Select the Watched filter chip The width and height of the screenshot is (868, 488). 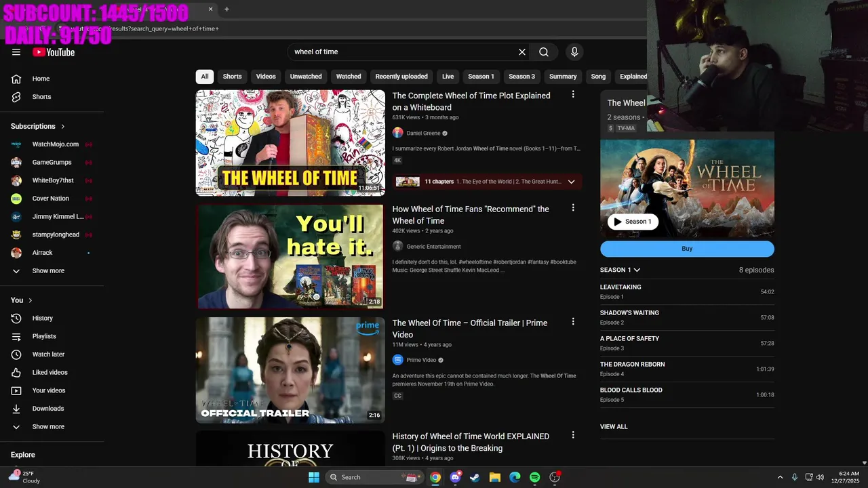point(349,77)
